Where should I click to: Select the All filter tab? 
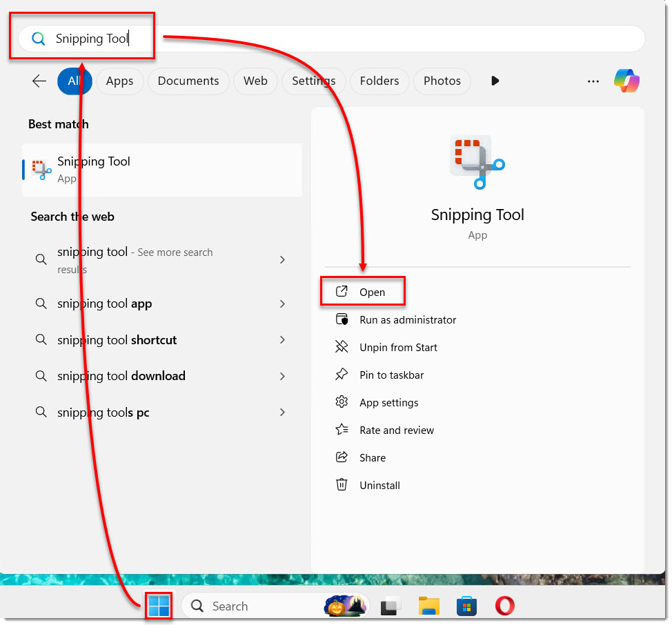pos(75,81)
